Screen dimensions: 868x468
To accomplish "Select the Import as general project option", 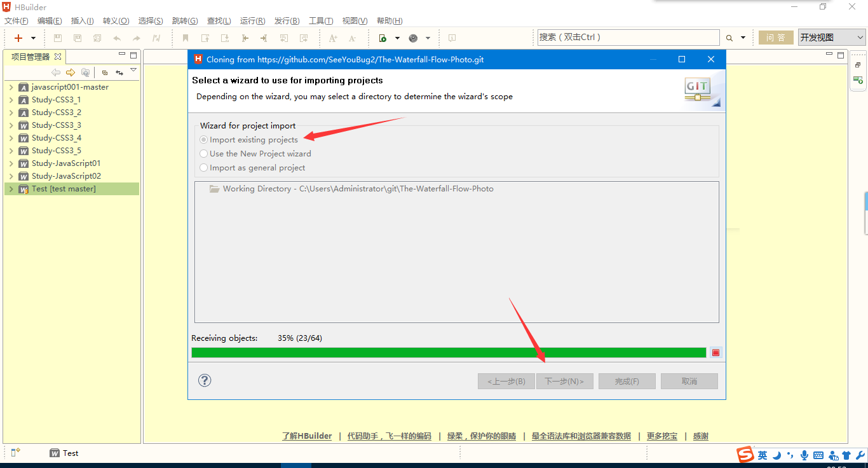I will click(204, 168).
